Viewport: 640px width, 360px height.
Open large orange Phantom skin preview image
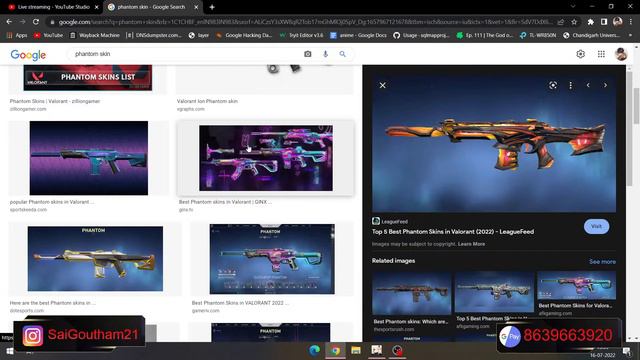(x=494, y=143)
